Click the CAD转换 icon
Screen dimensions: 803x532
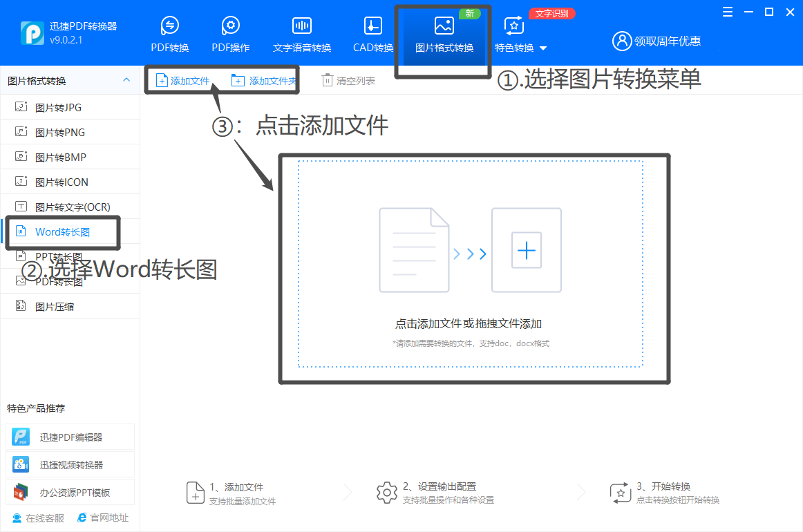pyautogui.click(x=373, y=25)
